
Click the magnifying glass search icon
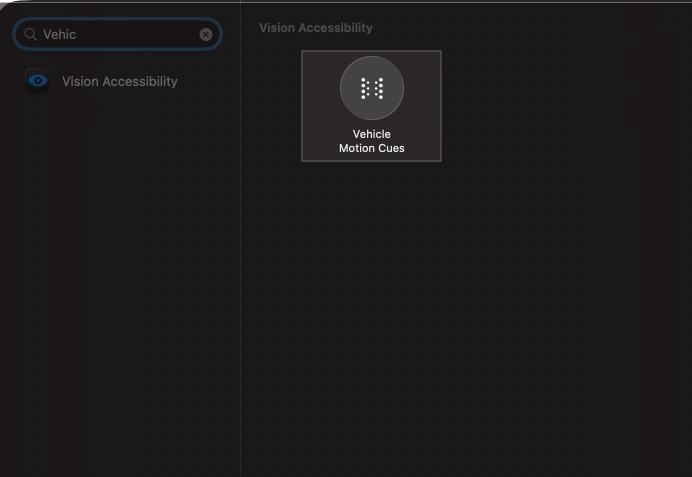(30, 34)
